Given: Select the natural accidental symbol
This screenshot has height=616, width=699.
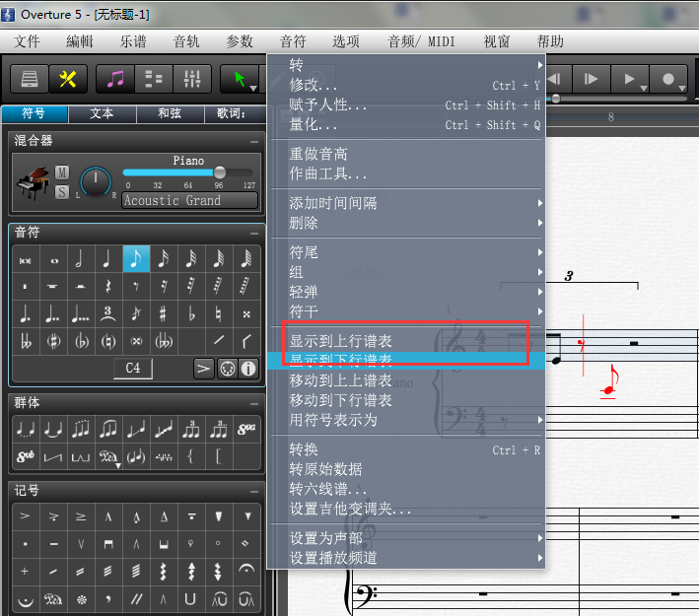Looking at the screenshot, I should click(x=219, y=313).
